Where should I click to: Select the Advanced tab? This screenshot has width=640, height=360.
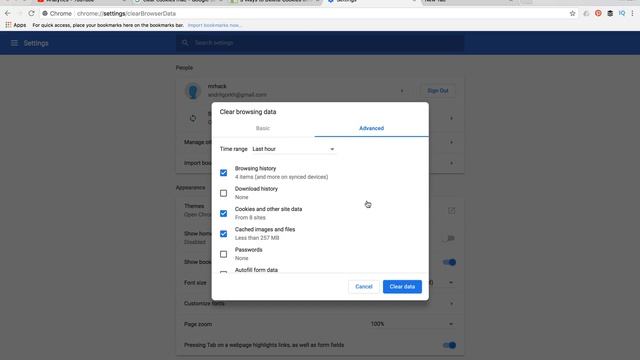click(371, 128)
